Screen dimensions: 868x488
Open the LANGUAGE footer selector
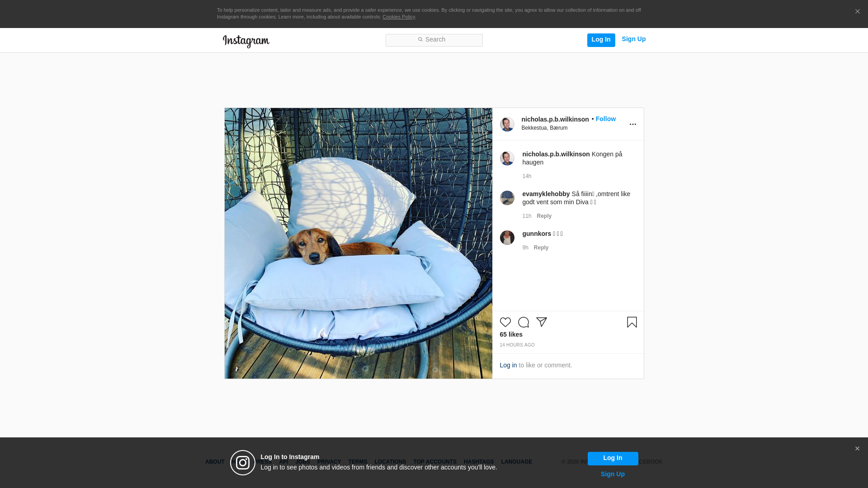[516, 462]
